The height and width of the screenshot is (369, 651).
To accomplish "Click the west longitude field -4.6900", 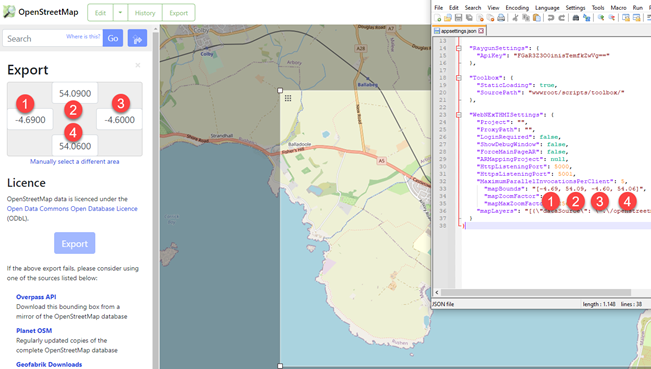I will coord(30,120).
